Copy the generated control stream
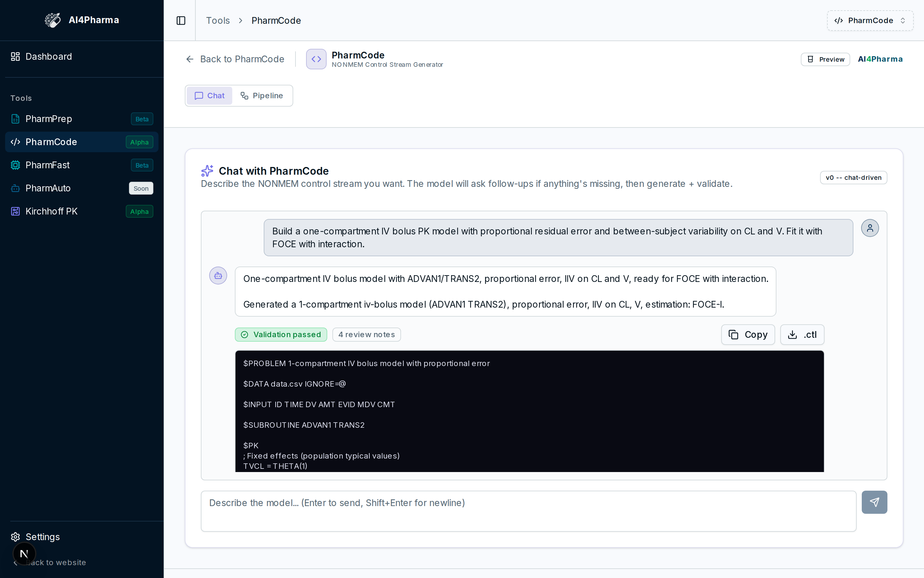This screenshot has width=924, height=578. [x=748, y=335]
